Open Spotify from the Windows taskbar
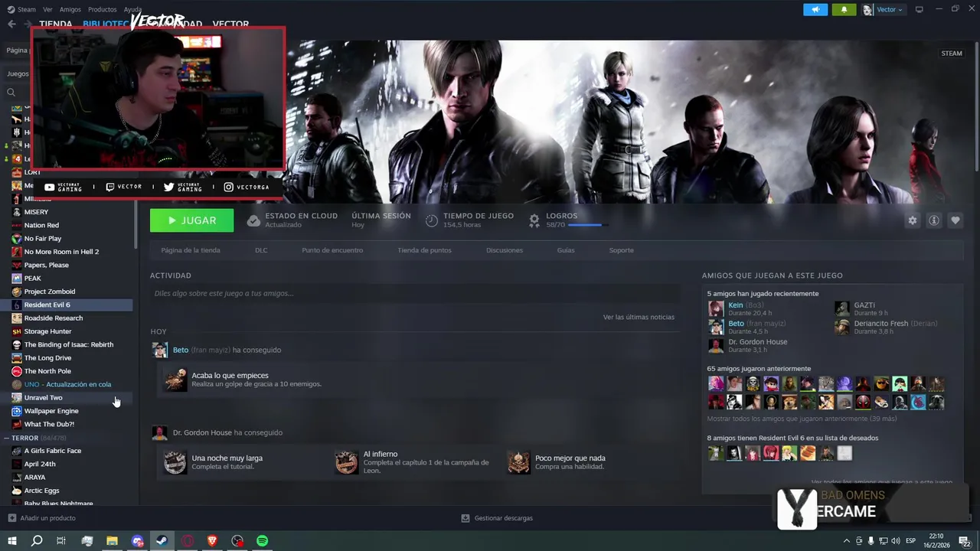Screen dimensions: 980x551 pyautogui.click(x=263, y=541)
